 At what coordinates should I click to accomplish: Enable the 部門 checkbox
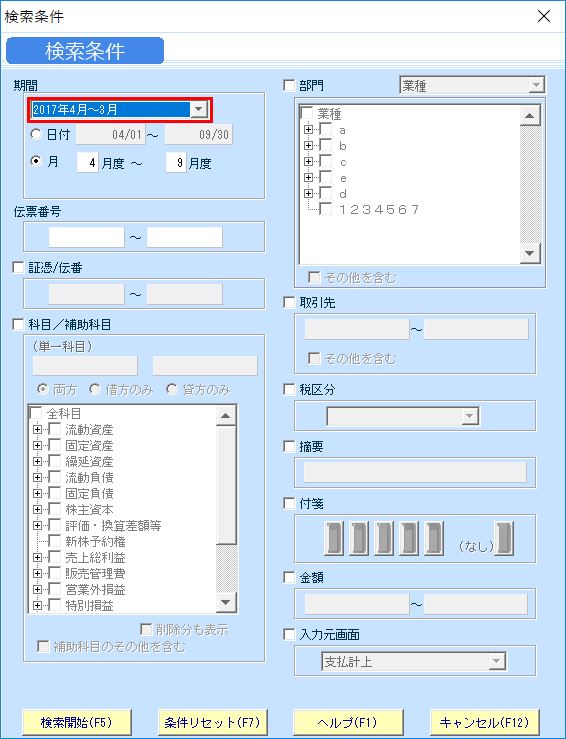click(x=289, y=85)
